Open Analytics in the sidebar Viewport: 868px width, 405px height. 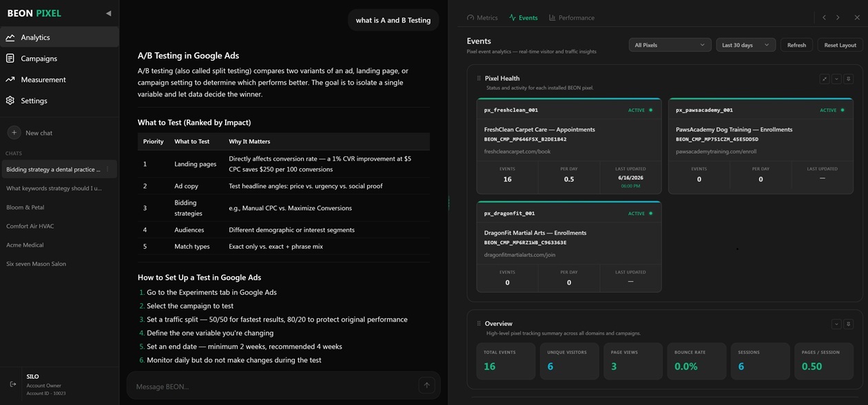pyautogui.click(x=59, y=37)
